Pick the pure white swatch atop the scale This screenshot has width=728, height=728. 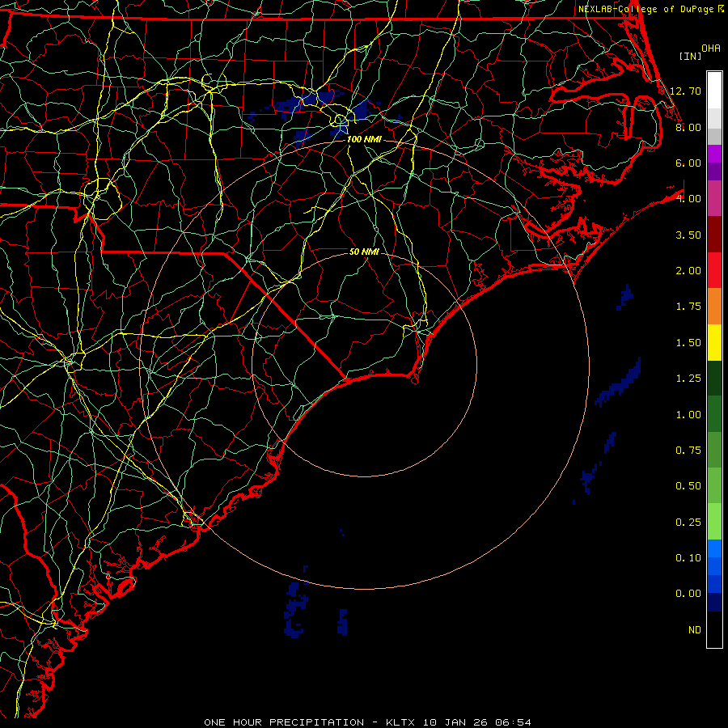[x=714, y=91]
